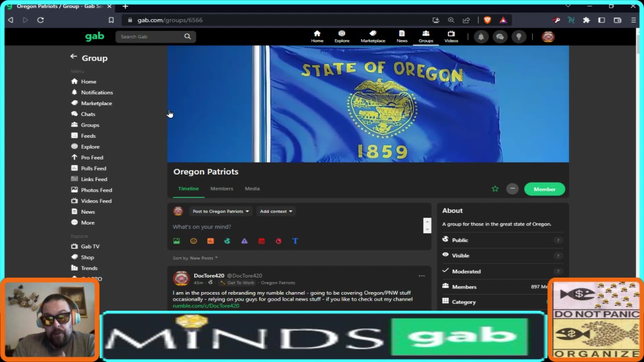Open the emoji picker in composer
This screenshot has height=362, width=644.
[193, 241]
